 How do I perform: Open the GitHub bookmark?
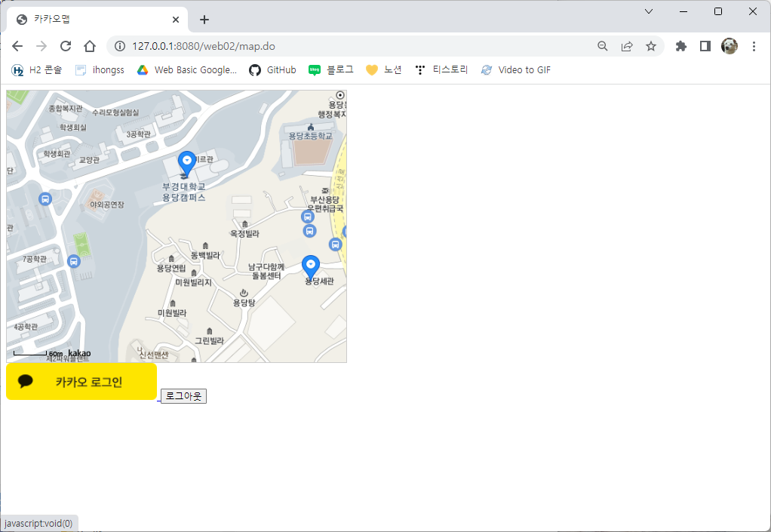tap(272, 70)
